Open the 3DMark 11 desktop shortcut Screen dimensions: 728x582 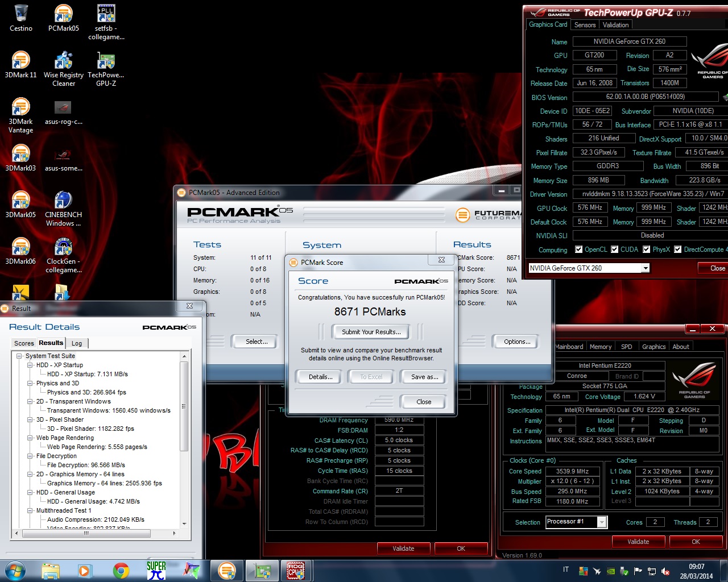click(x=21, y=64)
